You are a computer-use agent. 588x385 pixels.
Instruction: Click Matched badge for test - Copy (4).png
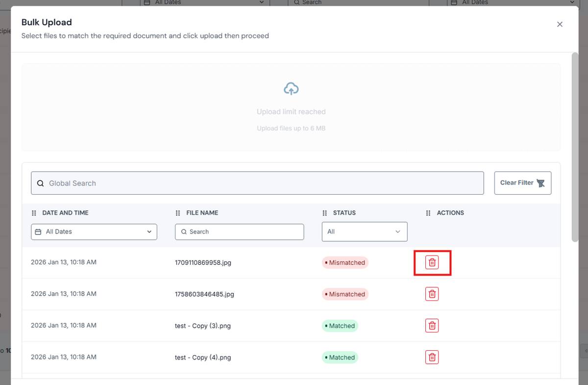click(x=340, y=358)
